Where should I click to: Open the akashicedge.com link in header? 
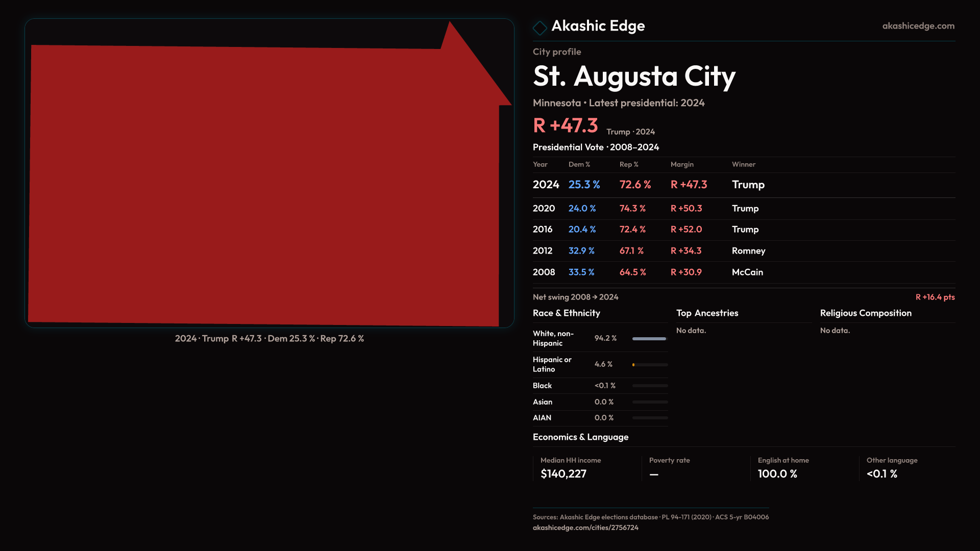coord(918,26)
